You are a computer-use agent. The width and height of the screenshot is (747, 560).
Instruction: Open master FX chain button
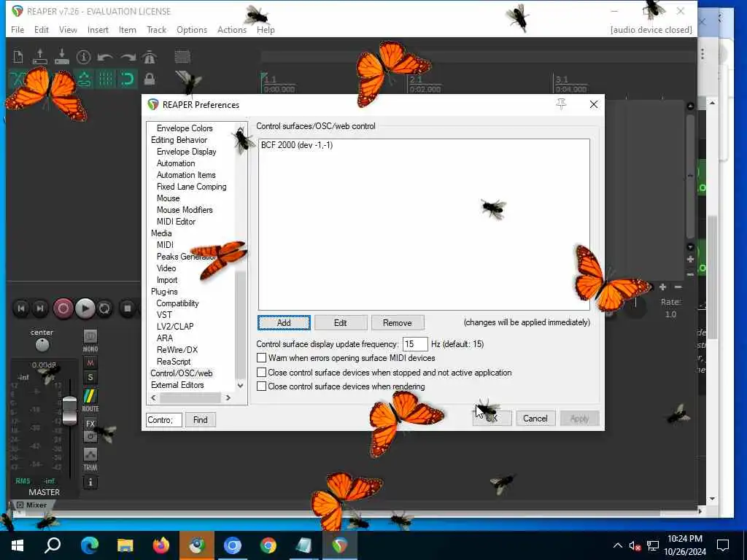point(90,424)
